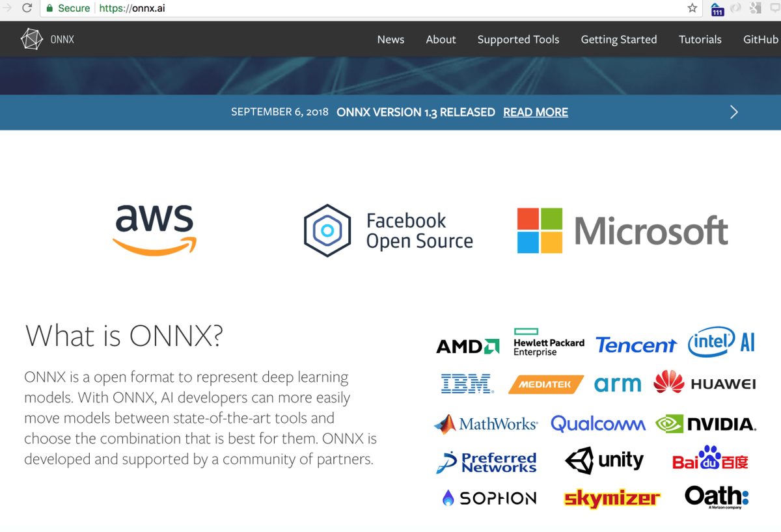Open the Tutorials menu item
This screenshot has height=532, width=781.
point(700,39)
